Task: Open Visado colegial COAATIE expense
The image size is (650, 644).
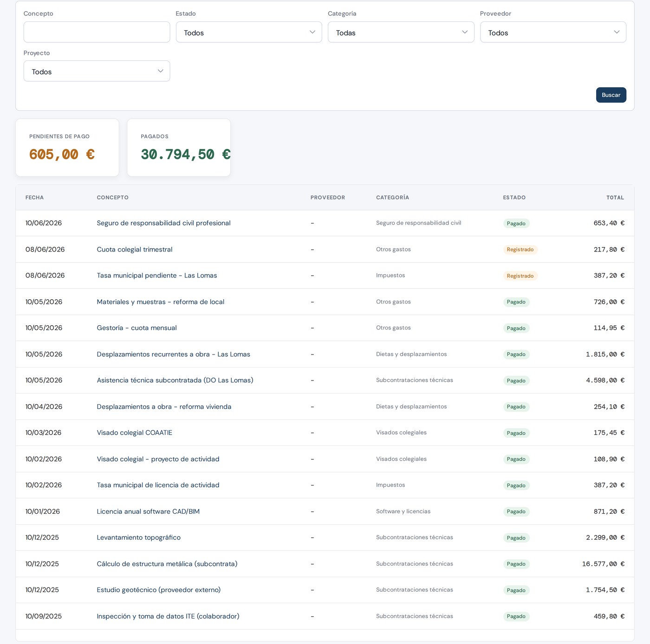Action: [x=135, y=433]
